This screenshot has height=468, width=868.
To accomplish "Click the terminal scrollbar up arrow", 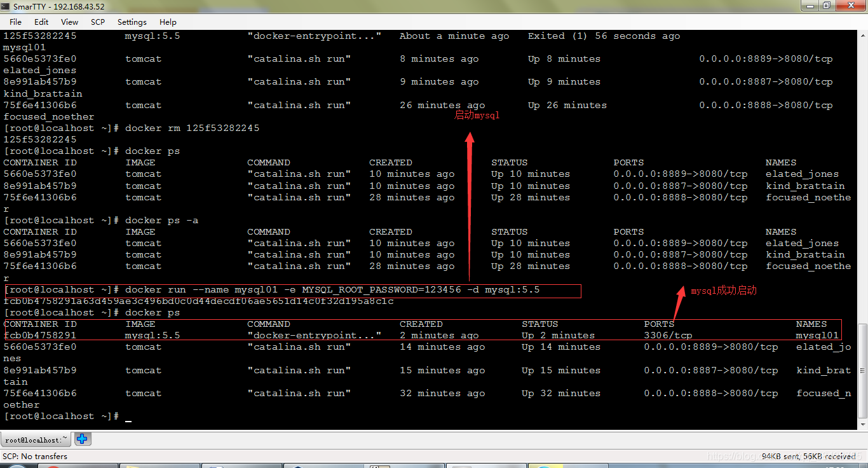I will tap(862, 35).
